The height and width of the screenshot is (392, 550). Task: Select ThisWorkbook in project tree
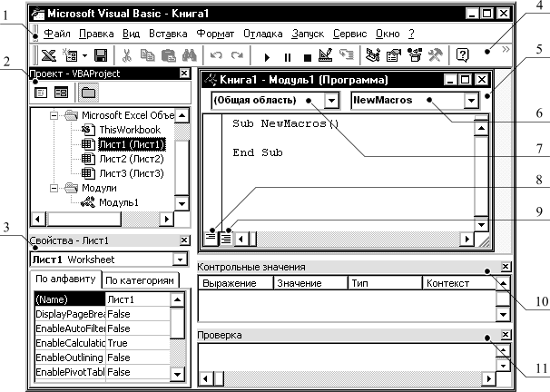click(130, 130)
